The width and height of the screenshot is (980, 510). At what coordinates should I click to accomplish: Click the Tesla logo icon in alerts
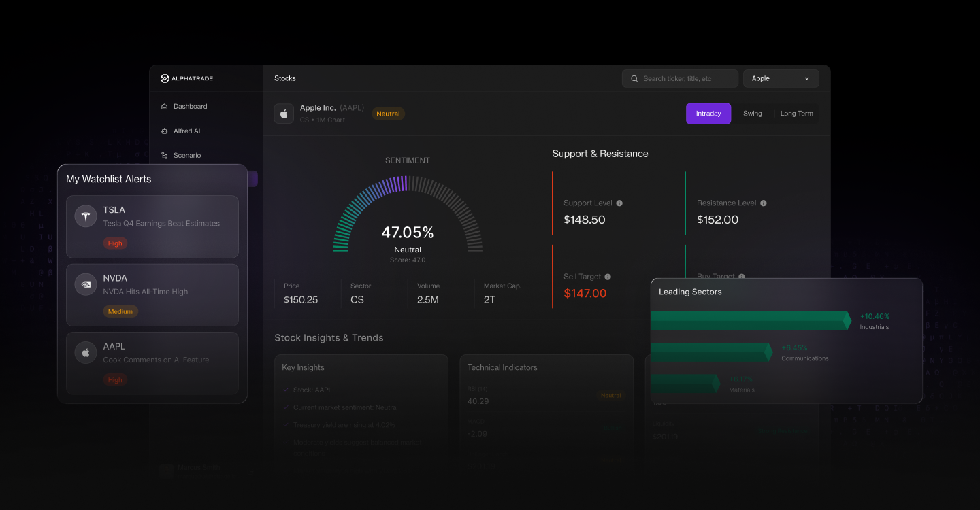coord(86,216)
